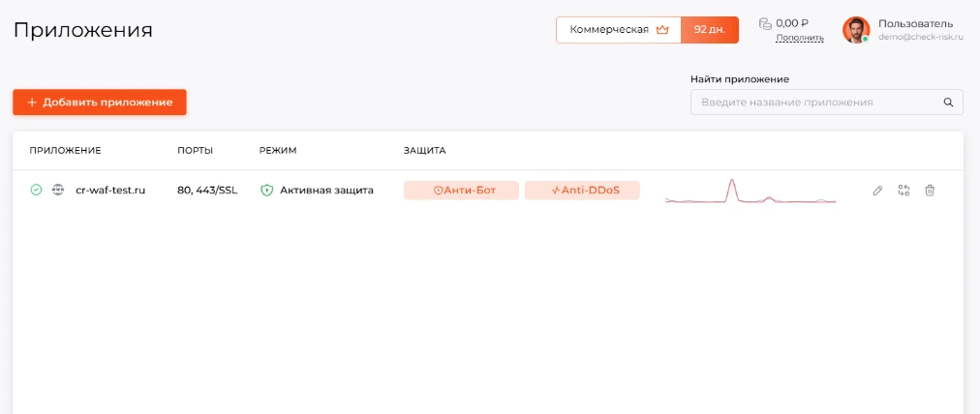
Task: Click the crown icon in Коммерческая
Action: pos(662,29)
